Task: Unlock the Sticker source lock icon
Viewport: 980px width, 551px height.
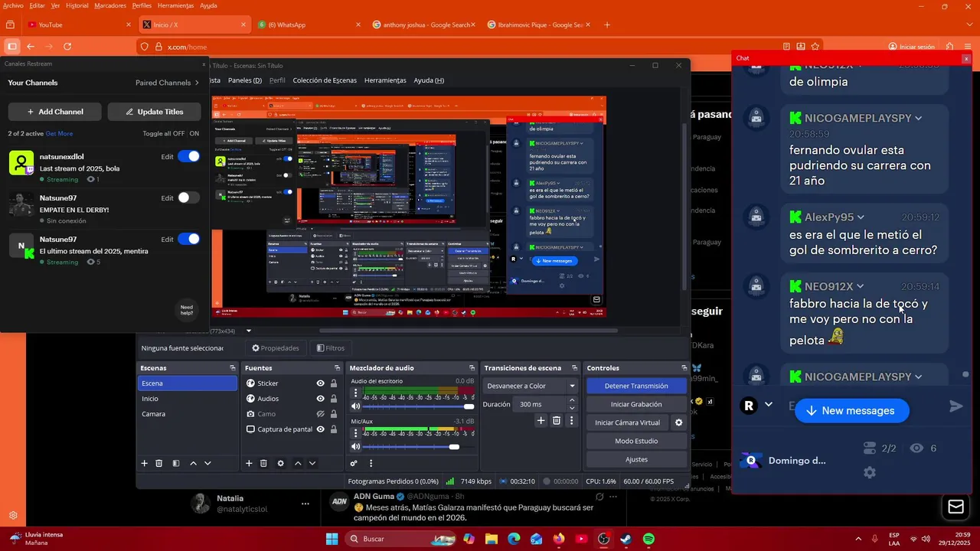Action: [334, 383]
